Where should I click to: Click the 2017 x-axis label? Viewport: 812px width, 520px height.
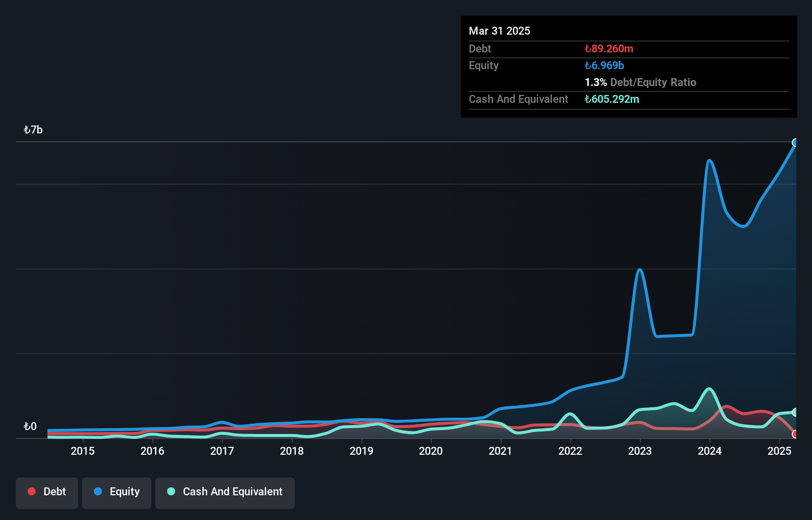click(222, 451)
